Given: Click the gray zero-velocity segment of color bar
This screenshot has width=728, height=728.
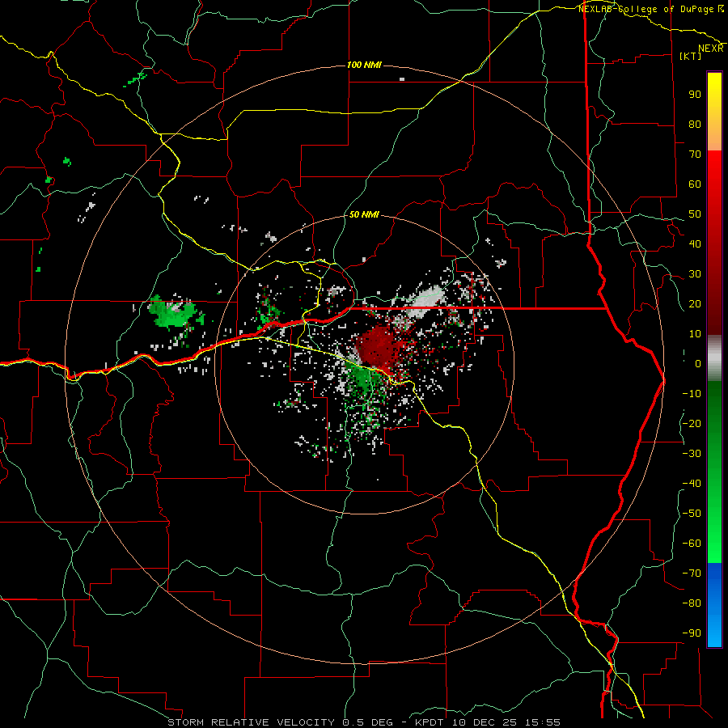Looking at the screenshot, I should coord(714,358).
